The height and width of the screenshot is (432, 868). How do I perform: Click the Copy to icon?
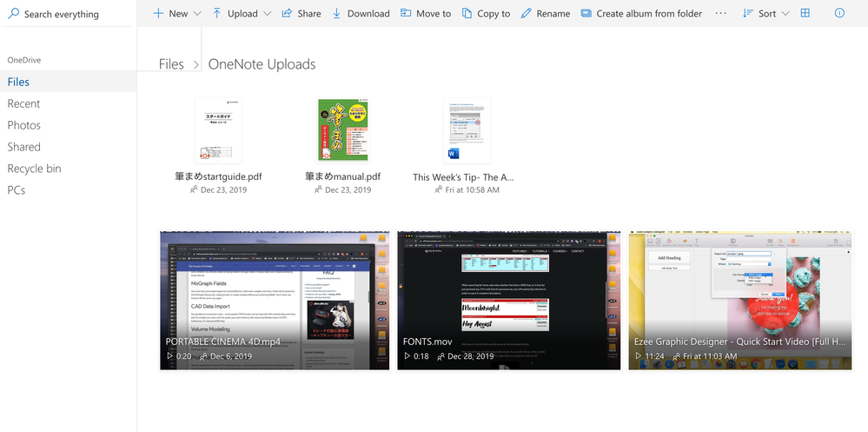point(467,13)
